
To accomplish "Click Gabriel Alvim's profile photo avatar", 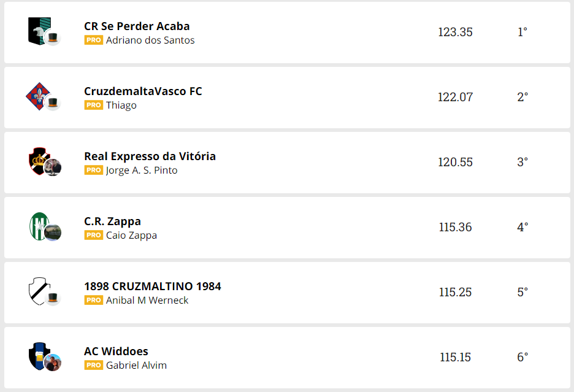I will click(53, 363).
